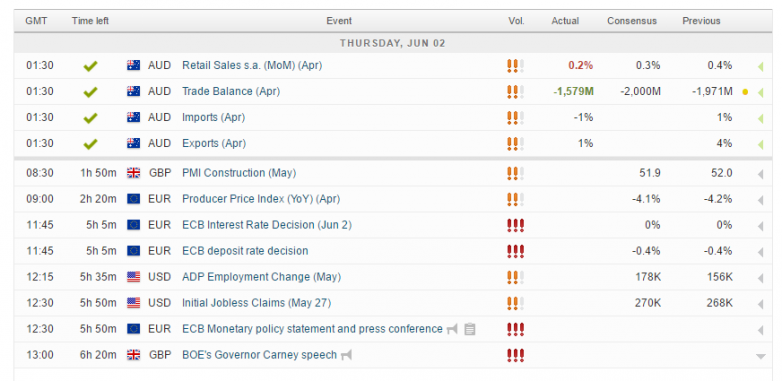The image size is (782, 381).
Task: Sort by the GMT column header
Action: (36, 21)
